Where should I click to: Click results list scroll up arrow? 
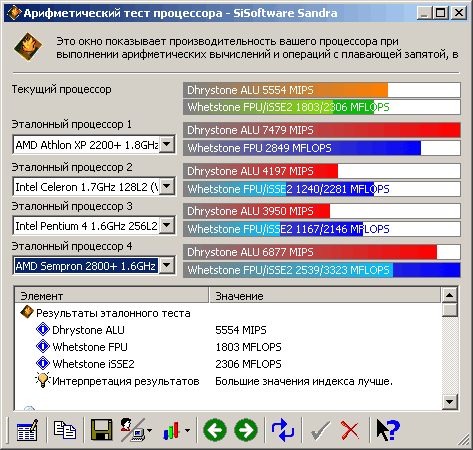point(450,295)
